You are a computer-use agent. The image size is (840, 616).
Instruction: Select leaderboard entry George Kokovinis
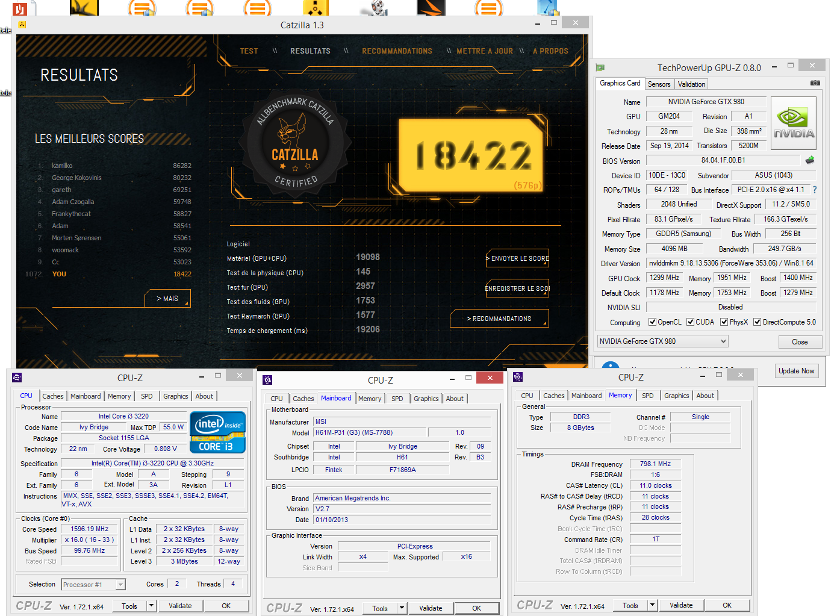pos(114,178)
